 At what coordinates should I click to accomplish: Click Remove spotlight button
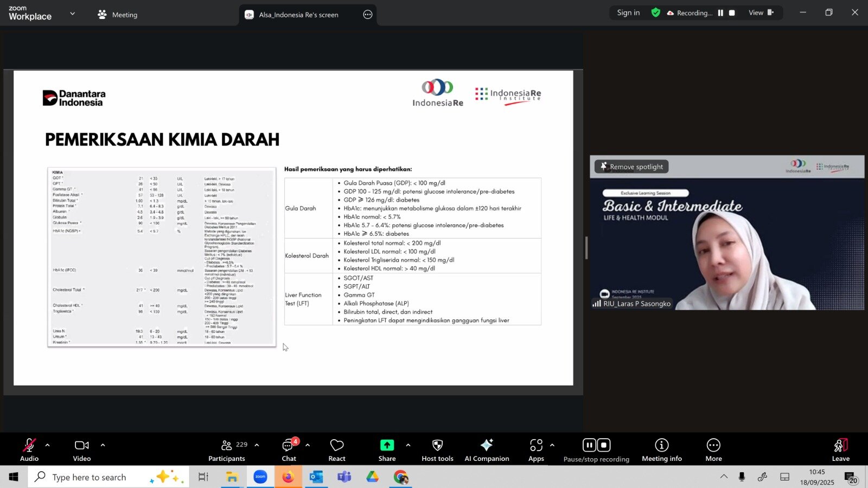click(631, 166)
